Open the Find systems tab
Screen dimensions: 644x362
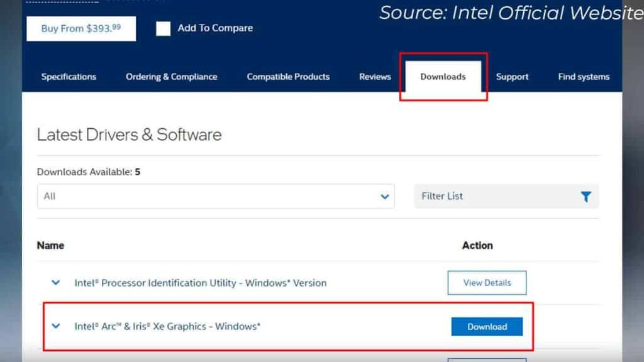click(583, 76)
